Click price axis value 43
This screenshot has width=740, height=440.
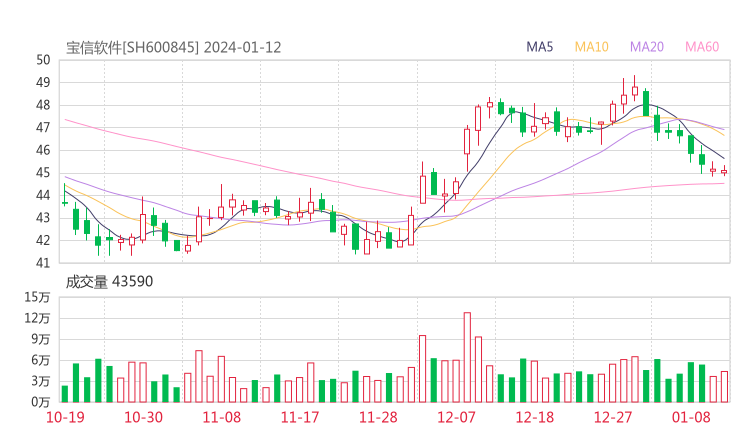43,218
